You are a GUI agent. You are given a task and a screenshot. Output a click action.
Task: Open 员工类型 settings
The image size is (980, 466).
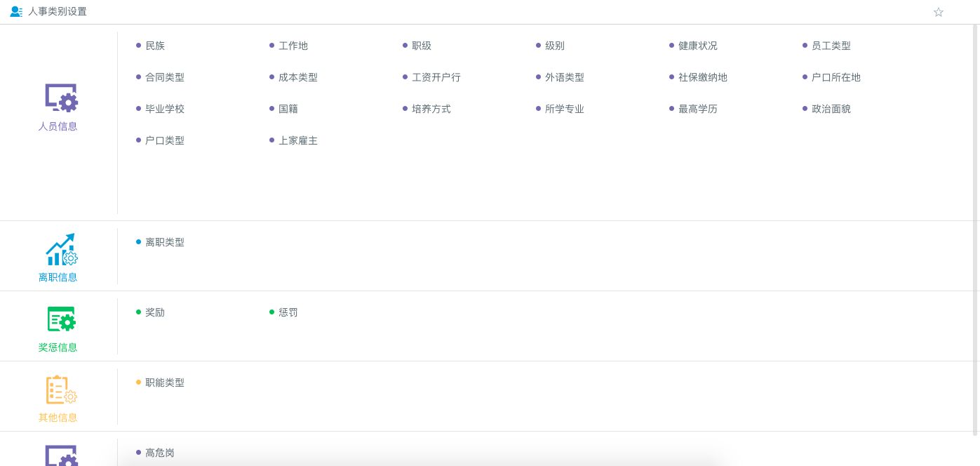(x=831, y=46)
